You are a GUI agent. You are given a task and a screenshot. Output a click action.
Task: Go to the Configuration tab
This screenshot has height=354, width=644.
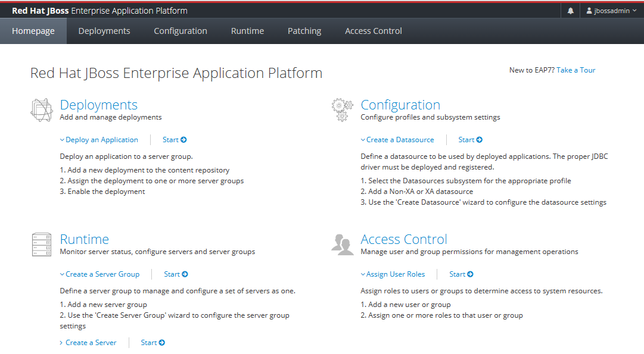(181, 31)
